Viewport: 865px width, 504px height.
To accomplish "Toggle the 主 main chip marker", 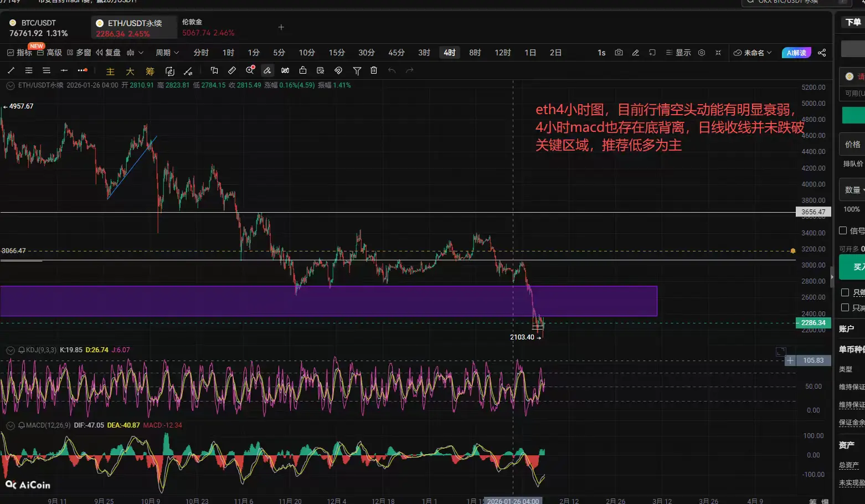I will [110, 71].
